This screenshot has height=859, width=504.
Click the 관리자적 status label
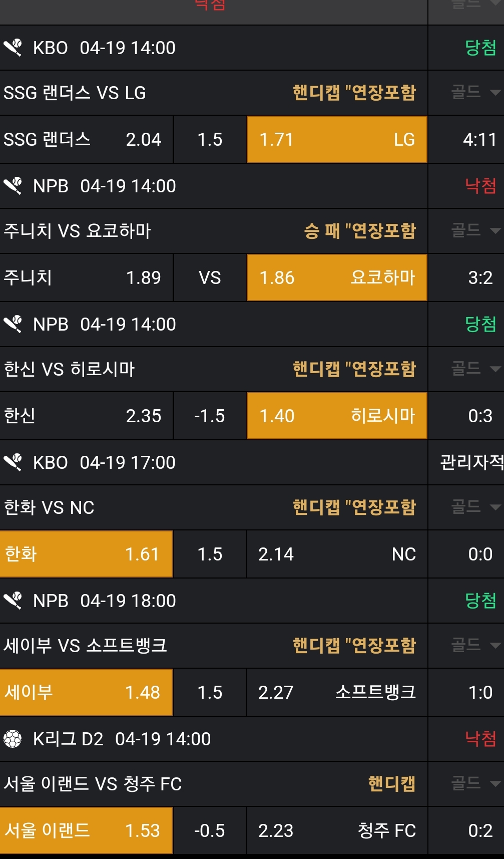(471, 462)
